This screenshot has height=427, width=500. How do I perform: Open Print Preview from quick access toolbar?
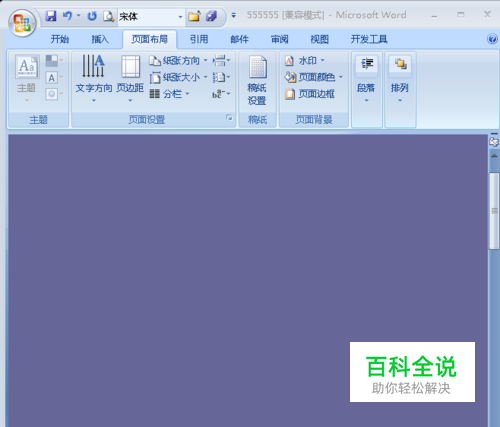[x=109, y=16]
